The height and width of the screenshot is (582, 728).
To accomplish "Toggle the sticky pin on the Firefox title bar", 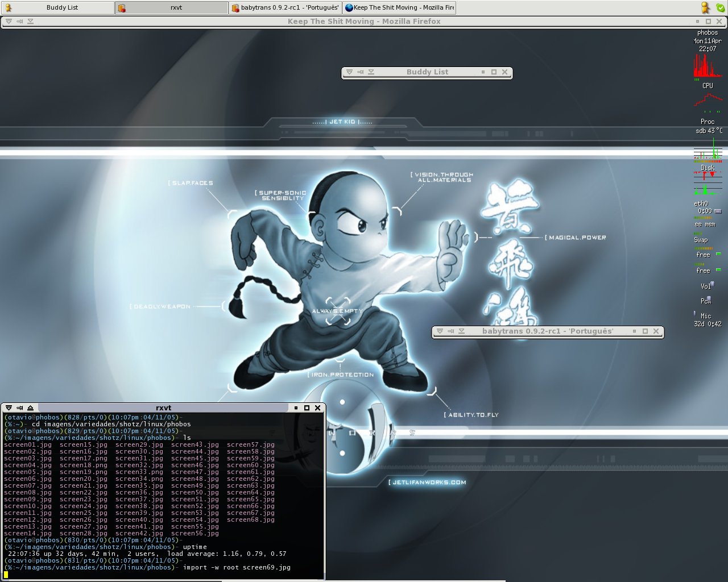I will click(x=19, y=22).
